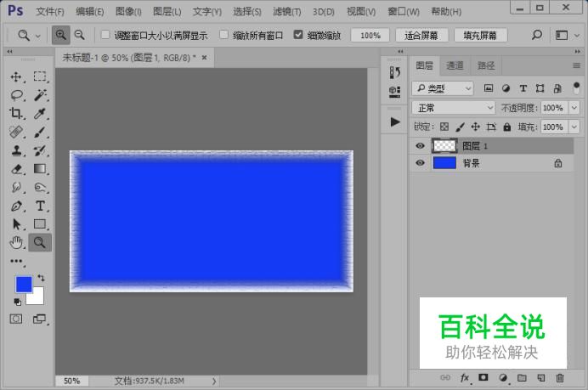
Task: Create a new layer group
Action: (522, 377)
